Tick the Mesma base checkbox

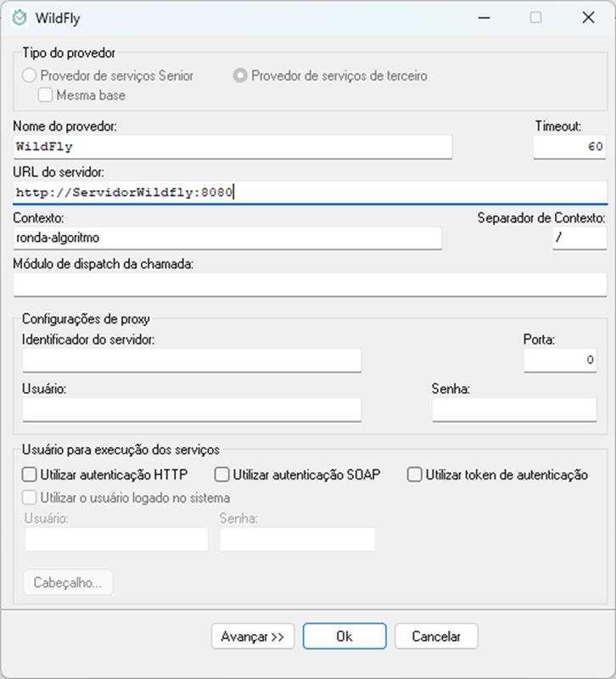(x=46, y=95)
